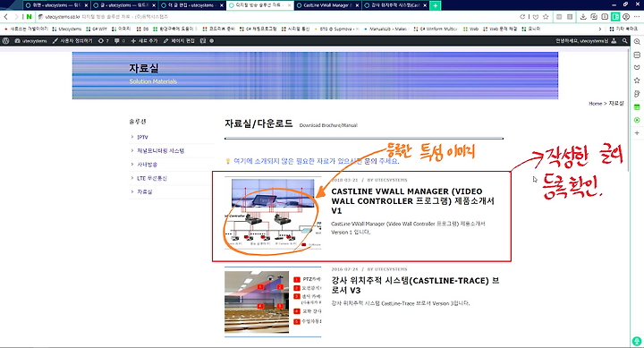
Task: Close the first utecsystems browser tab
Action: click(x=86, y=5)
